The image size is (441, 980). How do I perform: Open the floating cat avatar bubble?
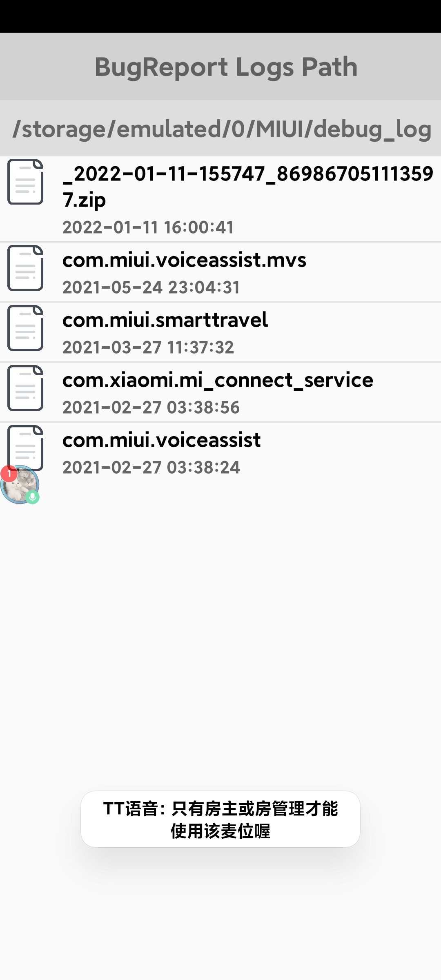(20, 485)
